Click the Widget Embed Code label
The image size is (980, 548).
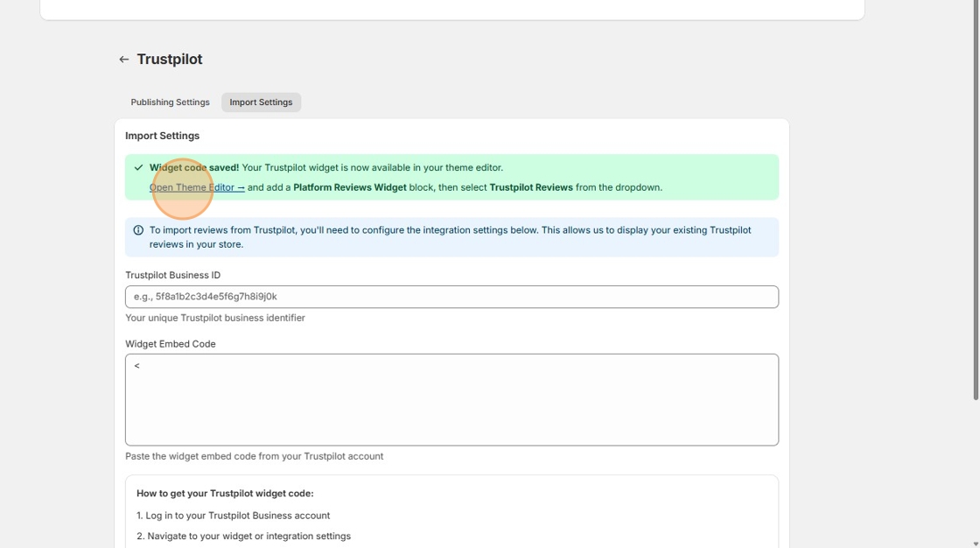click(x=171, y=343)
